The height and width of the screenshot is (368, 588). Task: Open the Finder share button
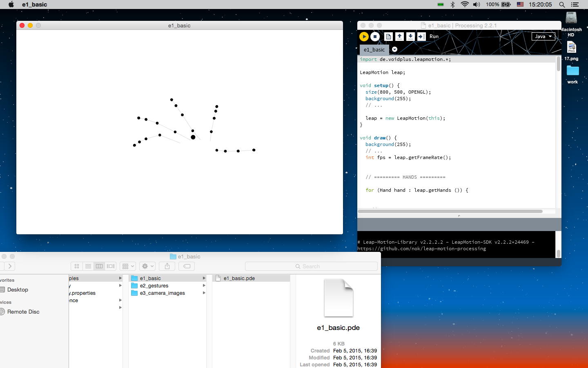click(x=167, y=266)
